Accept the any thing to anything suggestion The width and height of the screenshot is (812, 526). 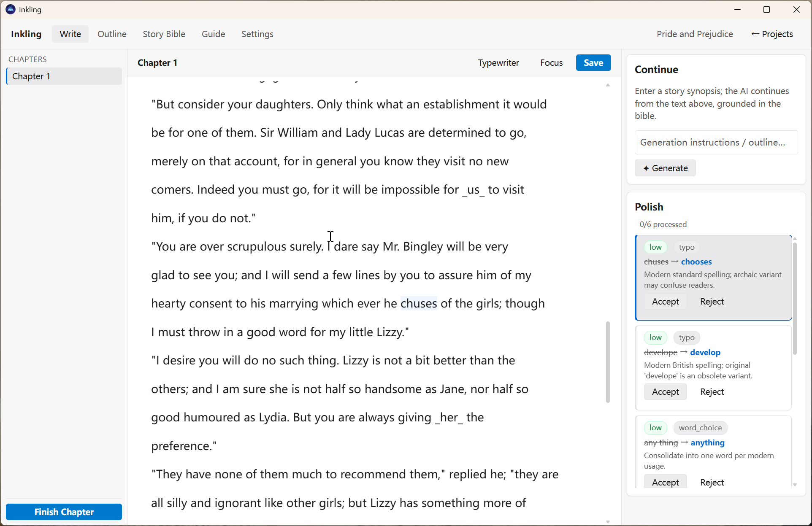coord(665,482)
